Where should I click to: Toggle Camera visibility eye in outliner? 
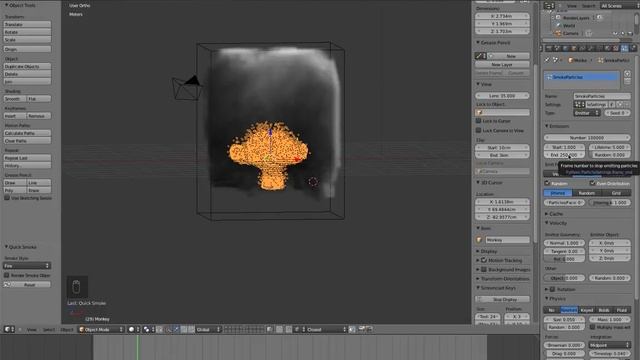(615, 33)
